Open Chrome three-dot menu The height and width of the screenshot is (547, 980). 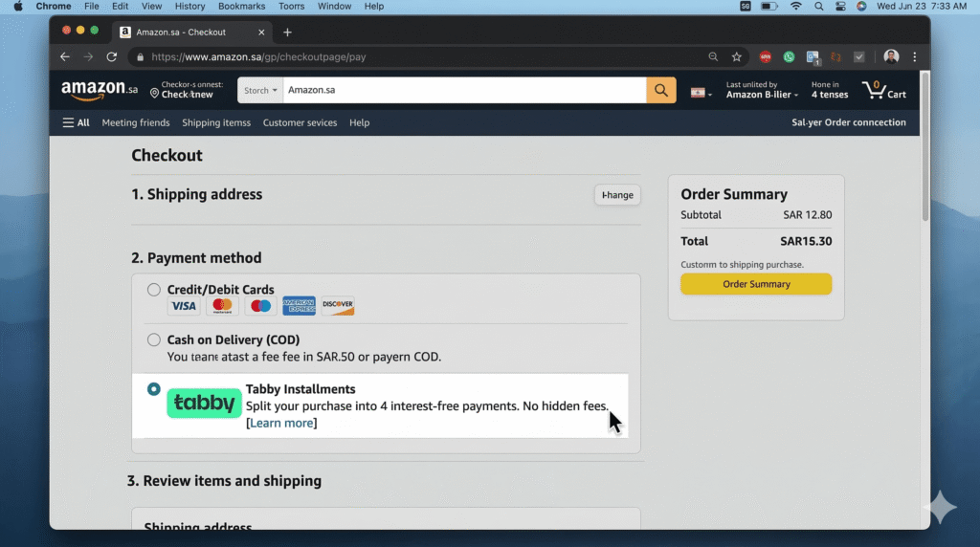[x=914, y=56]
